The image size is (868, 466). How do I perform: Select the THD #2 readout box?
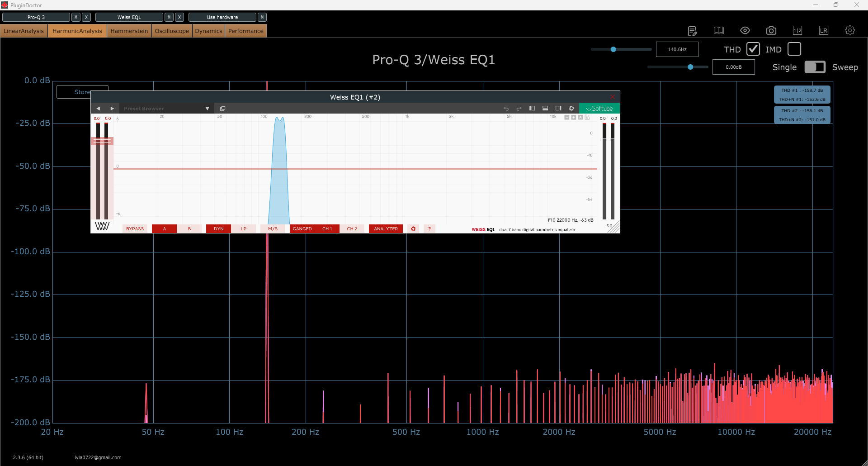pyautogui.click(x=802, y=115)
